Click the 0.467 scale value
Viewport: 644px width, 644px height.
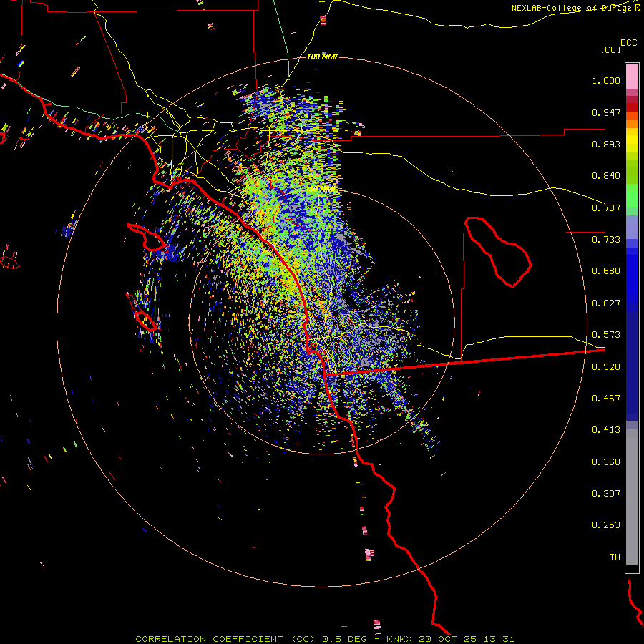click(x=606, y=399)
